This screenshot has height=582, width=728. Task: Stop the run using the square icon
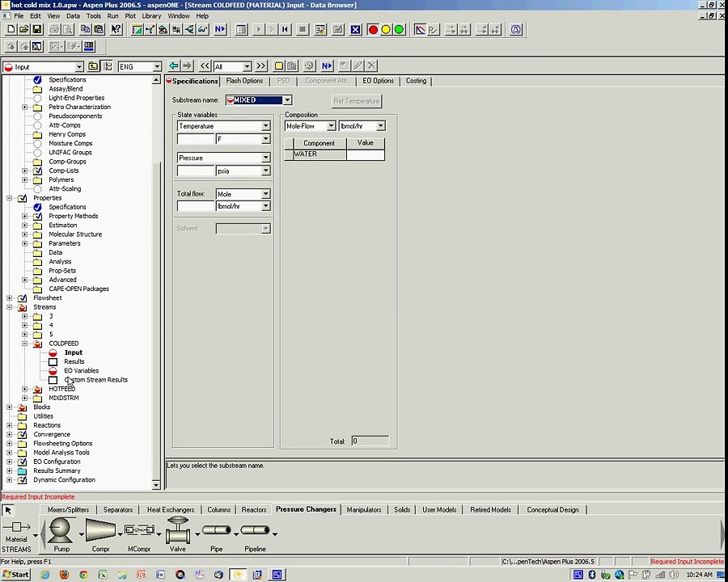tap(303, 30)
